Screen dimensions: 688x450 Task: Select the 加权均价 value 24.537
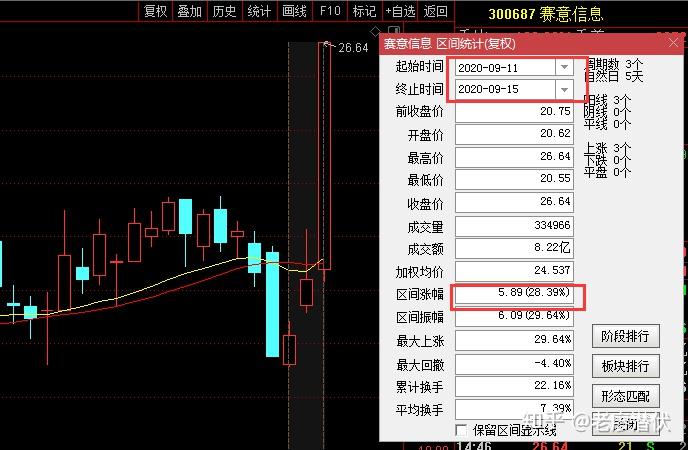(514, 271)
